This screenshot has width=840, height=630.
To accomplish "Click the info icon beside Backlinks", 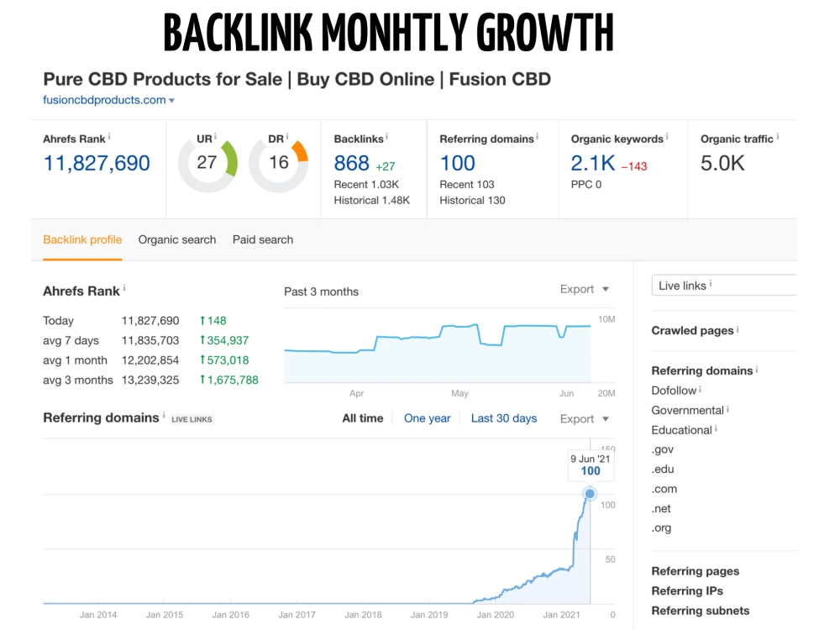I will tap(386, 137).
